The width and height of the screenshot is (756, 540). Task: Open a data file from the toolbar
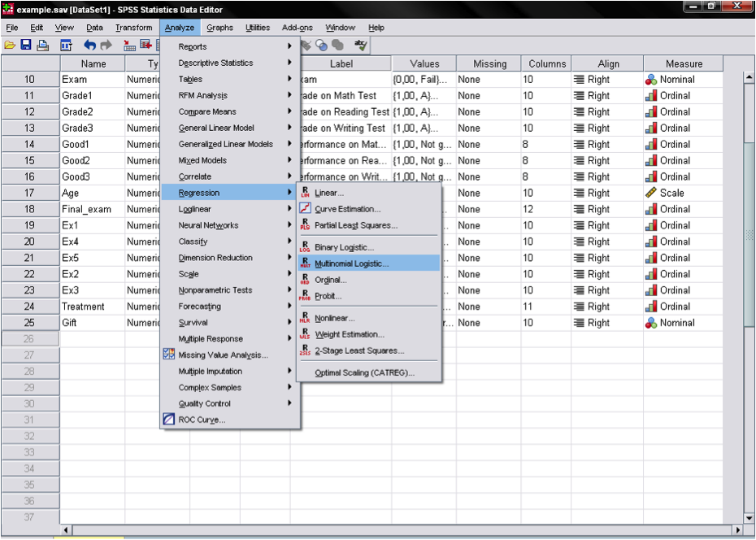coord(8,46)
